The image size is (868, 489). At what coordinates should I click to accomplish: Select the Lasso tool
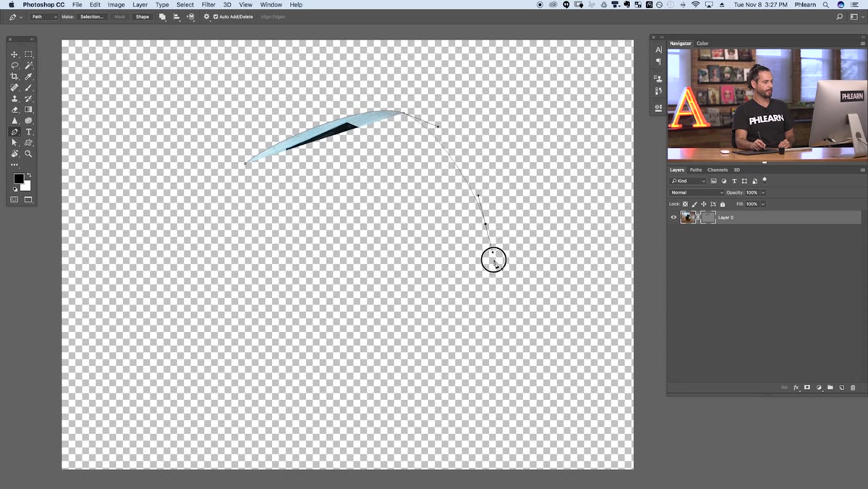tap(14, 65)
